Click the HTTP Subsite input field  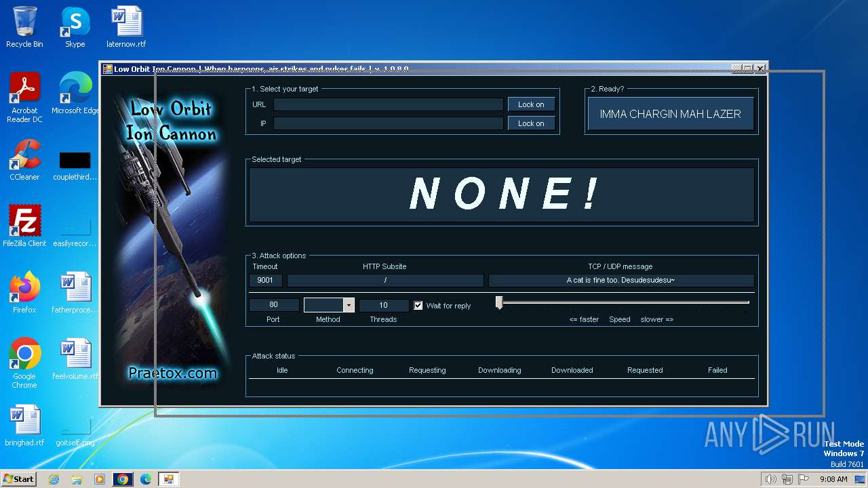pyautogui.click(x=385, y=280)
